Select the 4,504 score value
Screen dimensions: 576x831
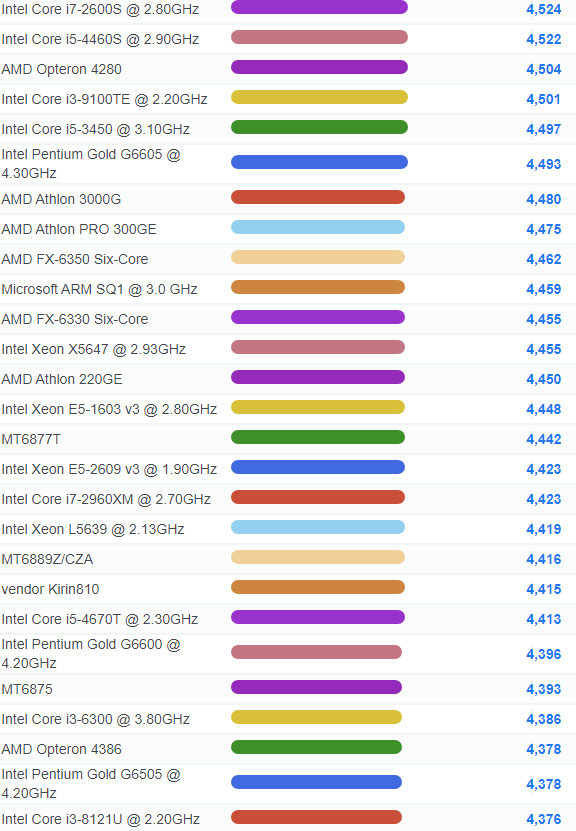(543, 69)
